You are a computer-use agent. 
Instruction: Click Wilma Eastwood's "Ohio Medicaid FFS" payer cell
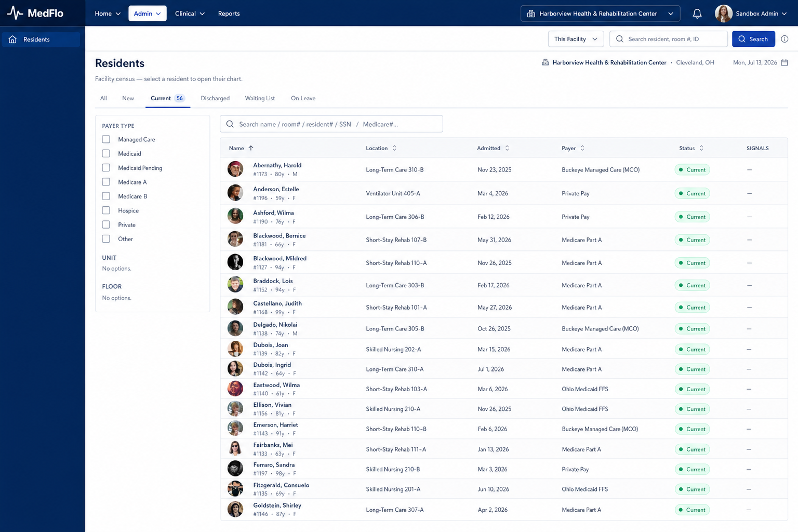(584, 389)
